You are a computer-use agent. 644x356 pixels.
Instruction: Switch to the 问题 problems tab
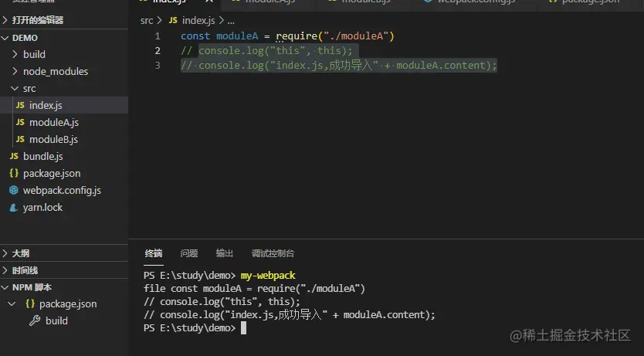189,253
